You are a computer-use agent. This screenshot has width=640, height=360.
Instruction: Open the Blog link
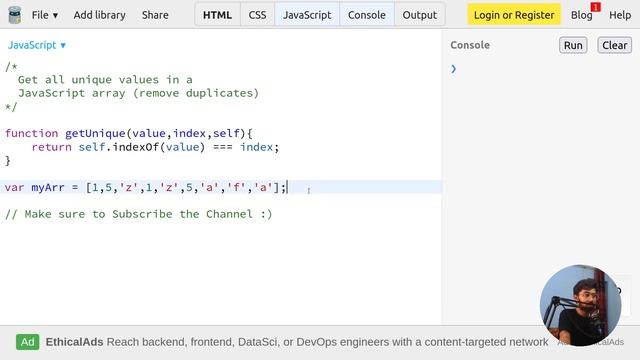[581, 16]
